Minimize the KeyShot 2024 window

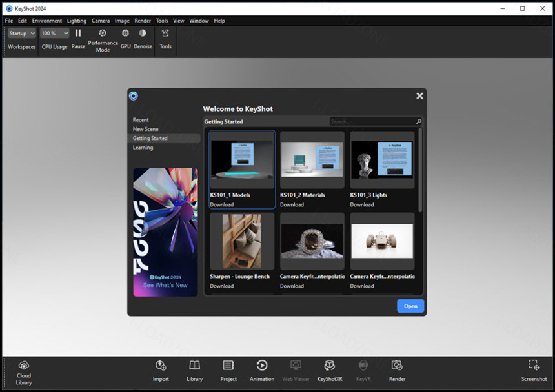[x=503, y=8]
